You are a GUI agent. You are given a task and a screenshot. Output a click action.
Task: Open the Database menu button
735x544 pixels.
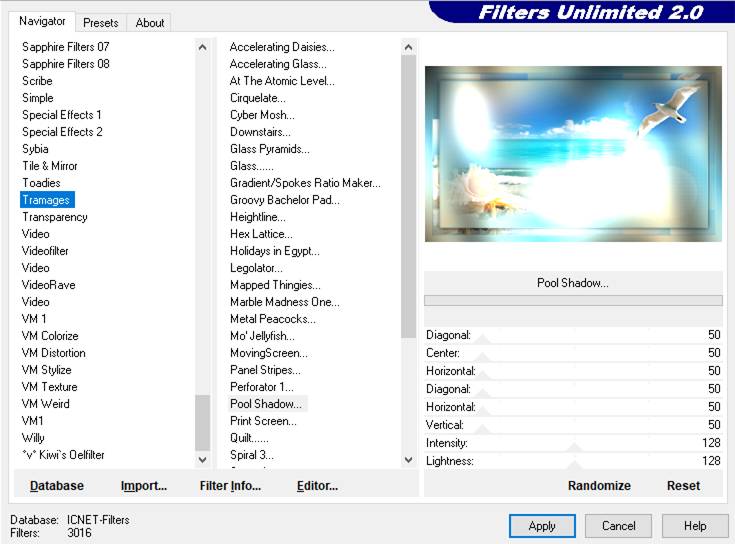(x=57, y=486)
